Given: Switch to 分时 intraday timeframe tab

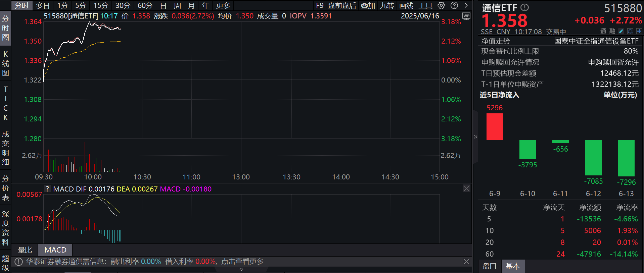Looking at the screenshot, I should [x=22, y=5].
